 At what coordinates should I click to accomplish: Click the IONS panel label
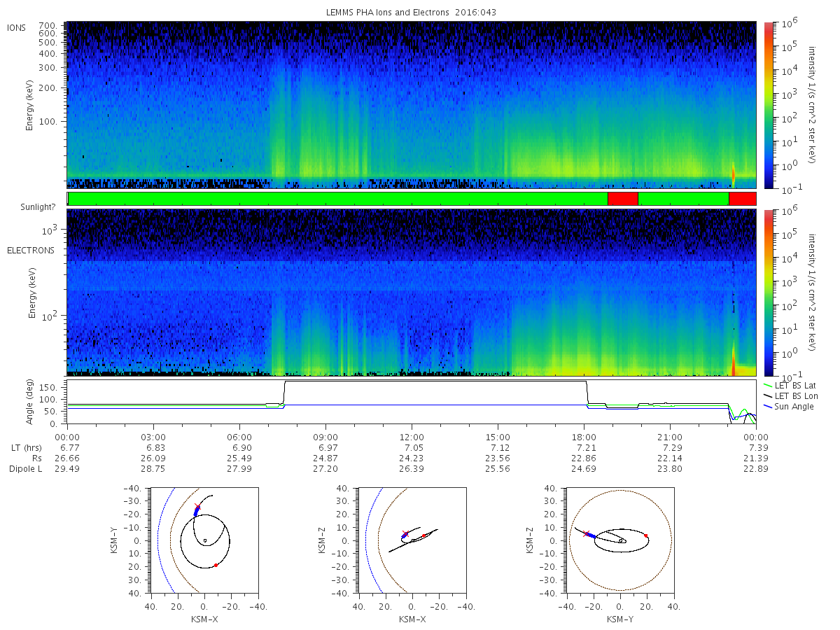click(17, 28)
